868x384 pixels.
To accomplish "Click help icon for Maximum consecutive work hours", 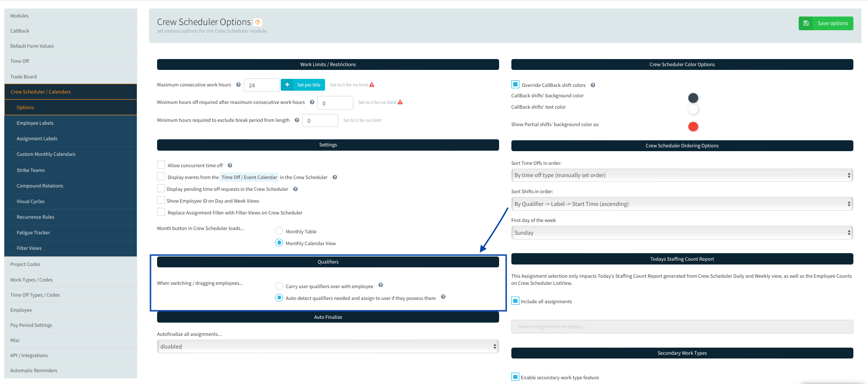I will [238, 85].
